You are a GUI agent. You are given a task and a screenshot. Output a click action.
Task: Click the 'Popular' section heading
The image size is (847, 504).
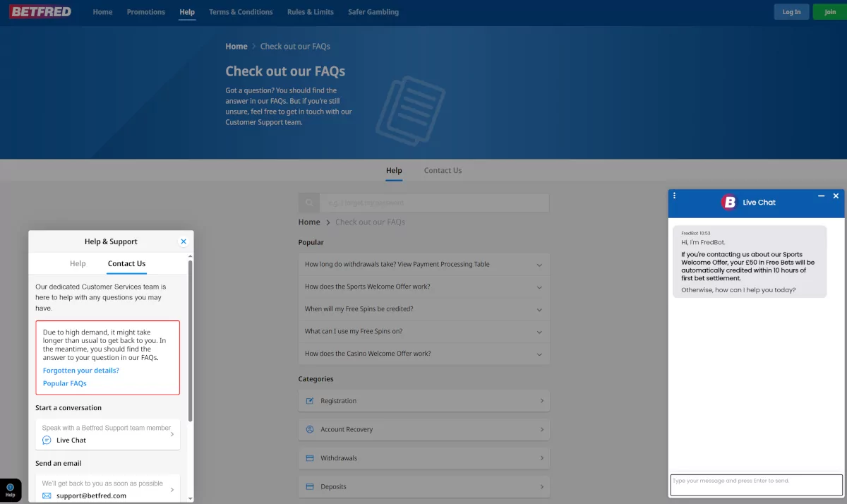click(x=311, y=242)
